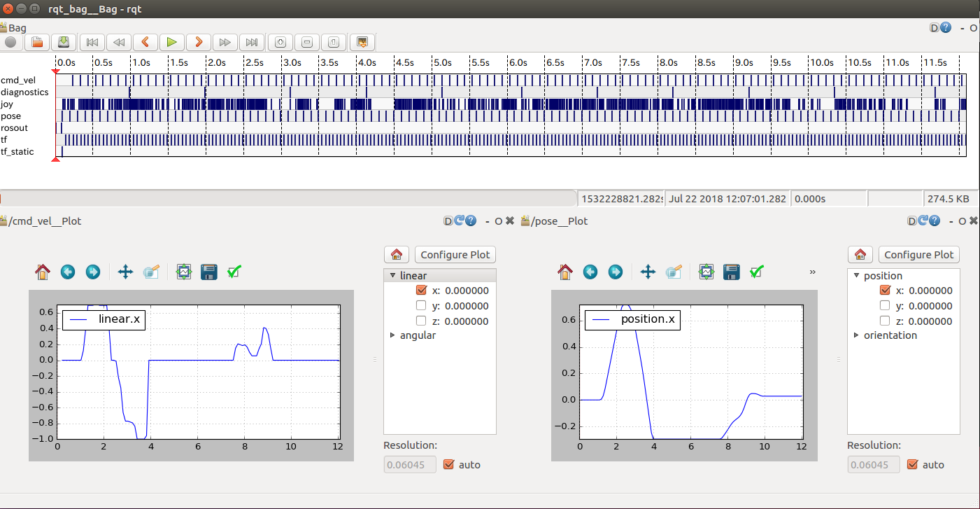The image size is (980, 509).
Task: Toggle thumbnails button in Bag toolbar
Action: tap(362, 42)
